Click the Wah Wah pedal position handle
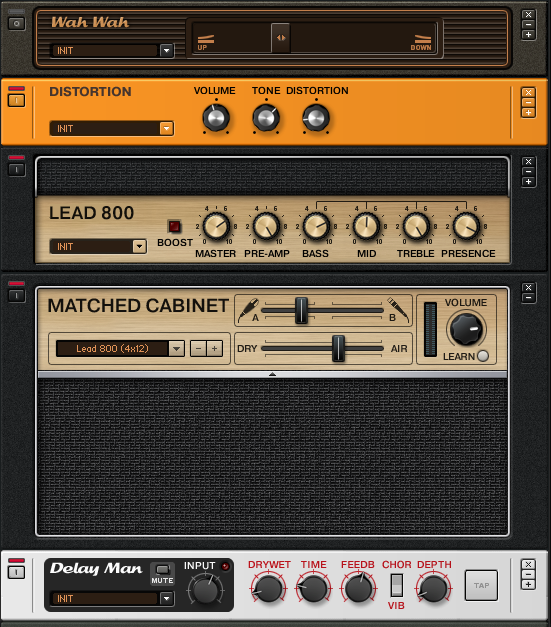The width and height of the screenshot is (551, 627). pyautogui.click(x=281, y=38)
